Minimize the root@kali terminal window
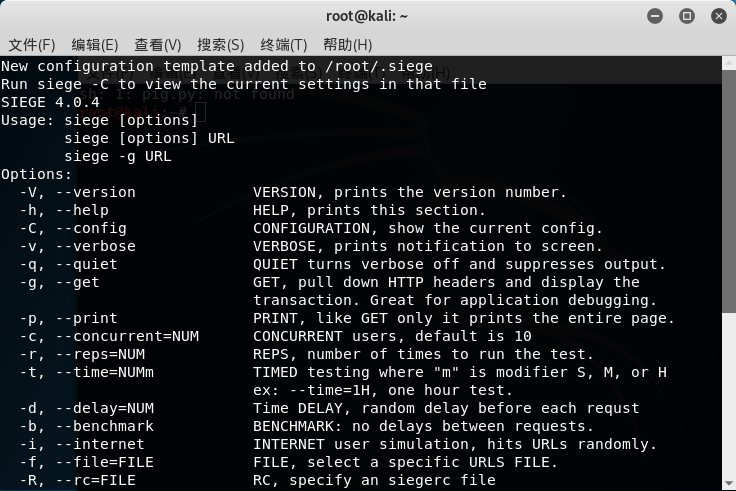 coord(655,16)
